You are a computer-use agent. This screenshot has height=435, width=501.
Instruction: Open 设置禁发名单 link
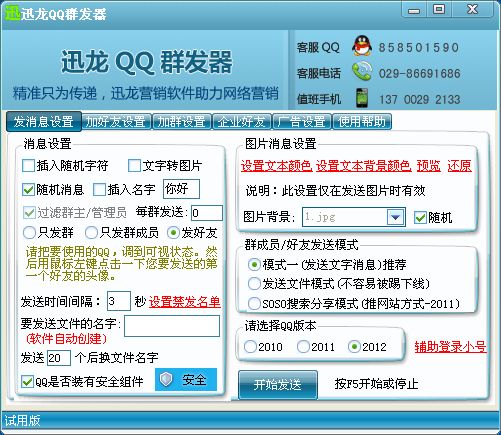(185, 302)
